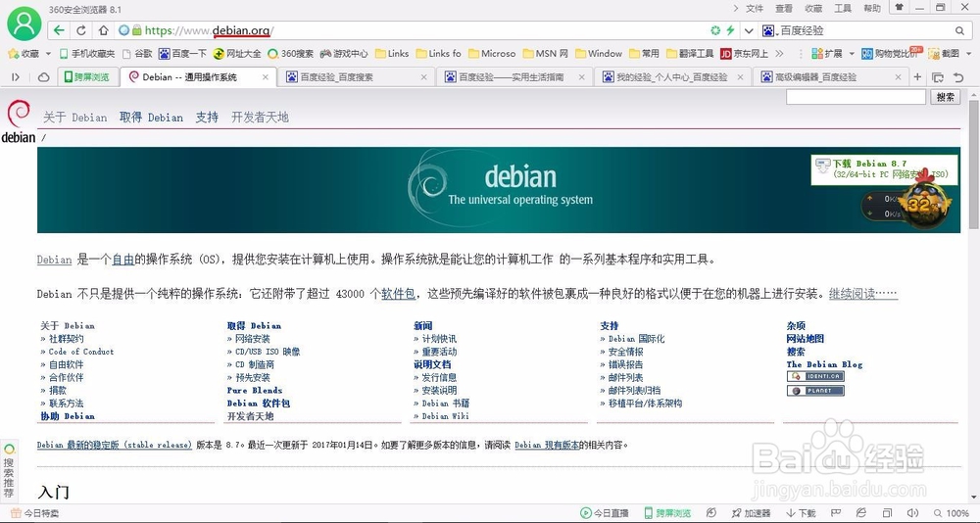Switch to 我的经验_个人中心 tab
980x523 pixels.
(x=672, y=76)
